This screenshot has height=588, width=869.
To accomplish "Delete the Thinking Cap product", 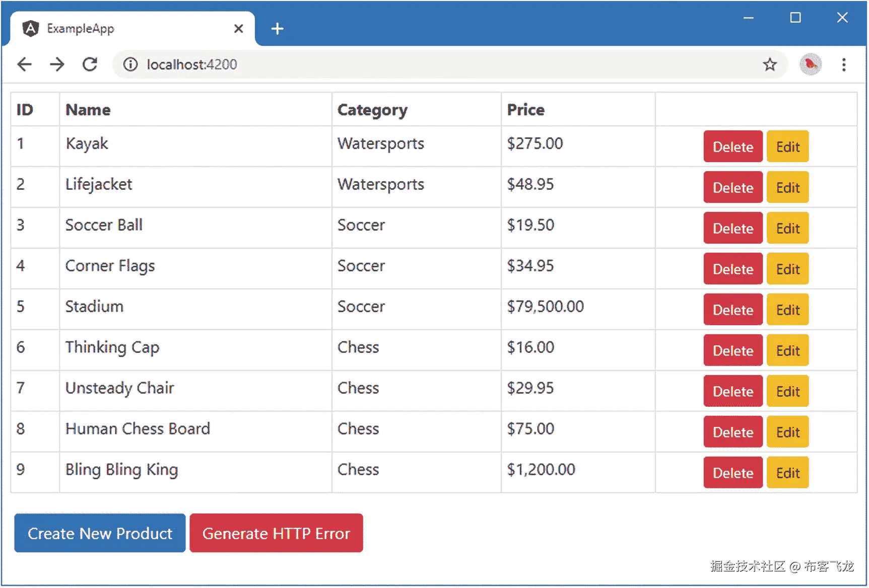I will click(732, 350).
